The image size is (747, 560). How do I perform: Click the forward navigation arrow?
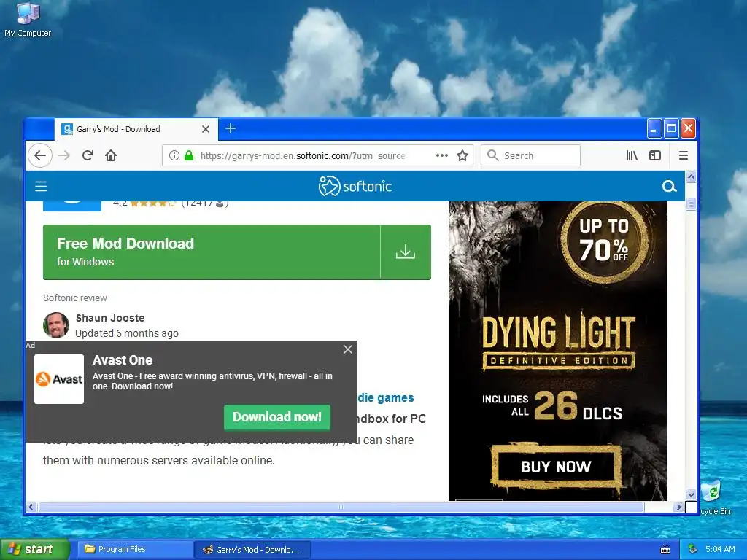[x=64, y=155]
